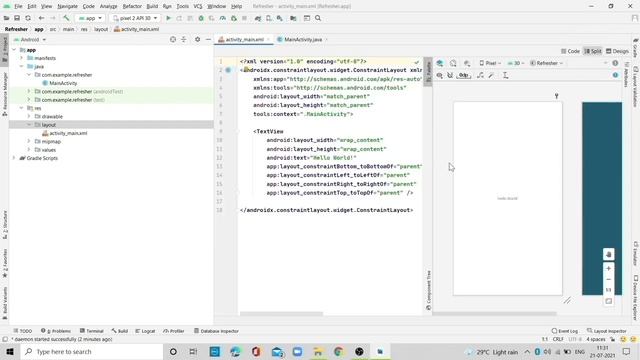Click the Default Margins 0dp button
640x360 pixels.
464,76
